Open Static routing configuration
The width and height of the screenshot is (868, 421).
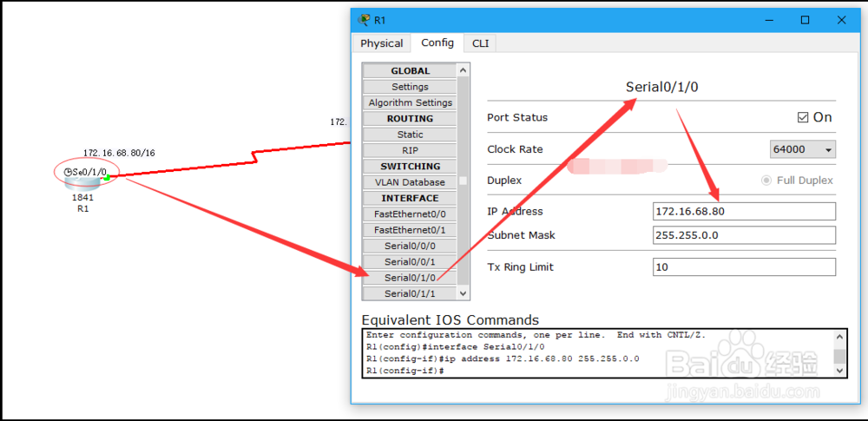click(410, 135)
